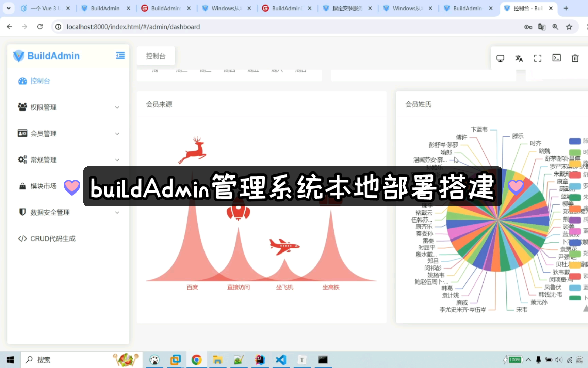The width and height of the screenshot is (588, 368).
Task: Click the red deer chart symbol
Action: (193, 150)
